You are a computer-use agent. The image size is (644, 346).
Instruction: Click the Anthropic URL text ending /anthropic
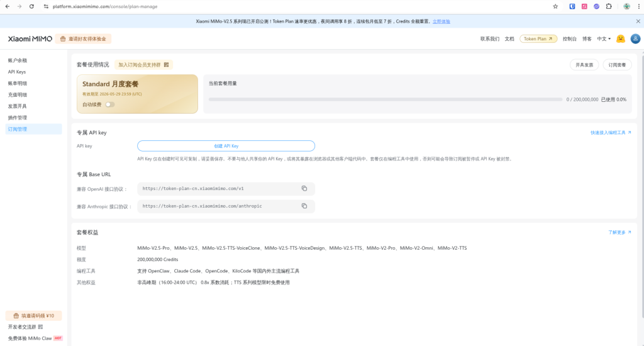(x=202, y=206)
